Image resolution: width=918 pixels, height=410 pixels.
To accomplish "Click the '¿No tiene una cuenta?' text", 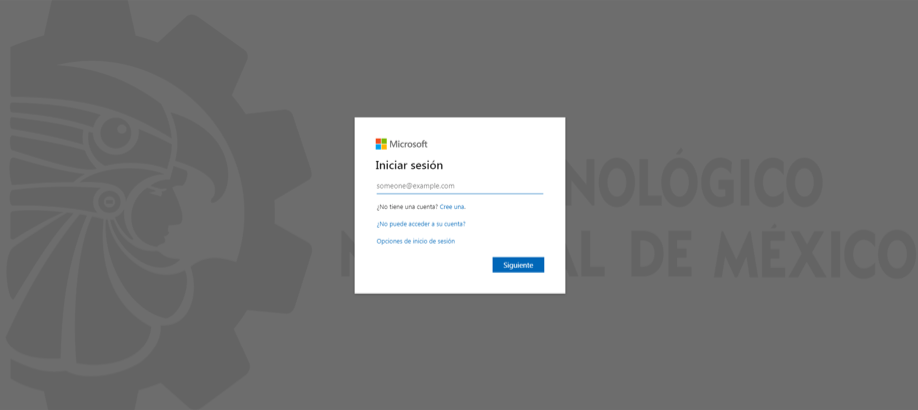I will pos(407,207).
